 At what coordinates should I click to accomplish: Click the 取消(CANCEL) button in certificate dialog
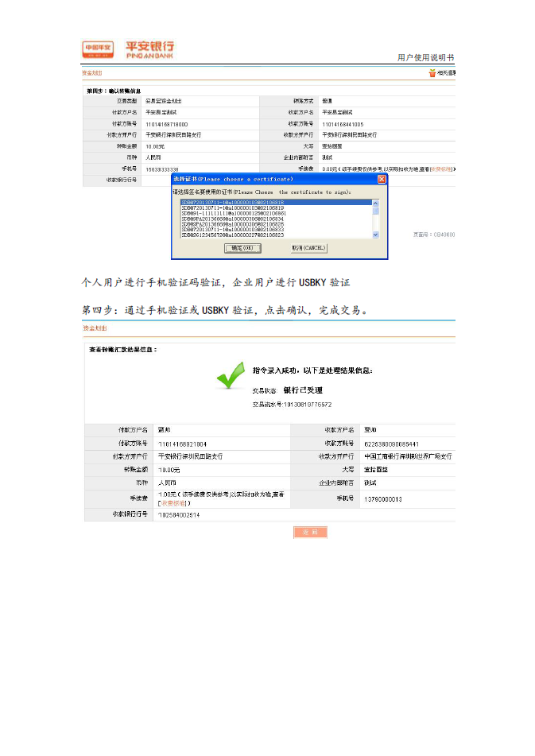pos(308,248)
